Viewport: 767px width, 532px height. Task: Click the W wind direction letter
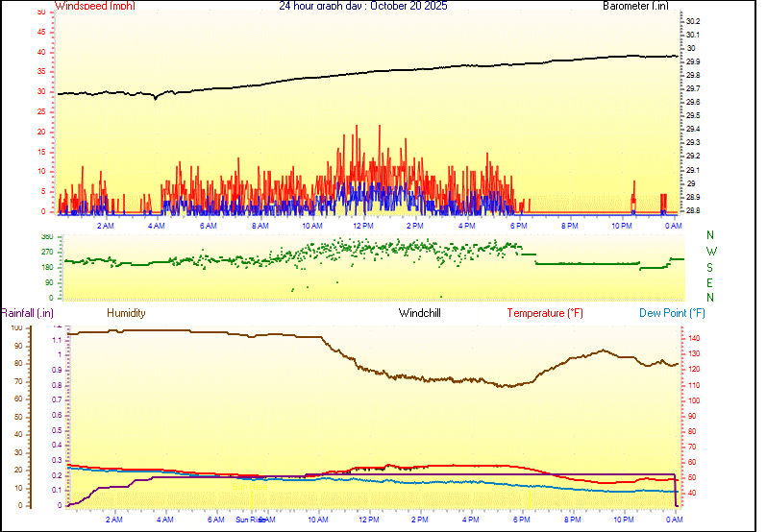click(710, 248)
